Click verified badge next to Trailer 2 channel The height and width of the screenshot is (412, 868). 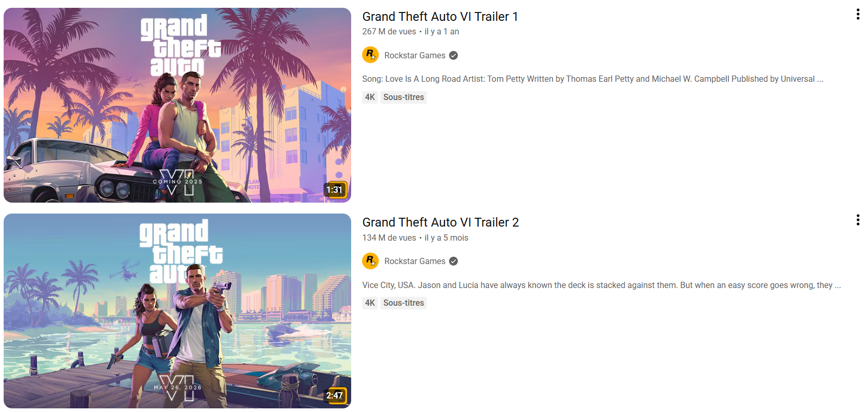453,261
